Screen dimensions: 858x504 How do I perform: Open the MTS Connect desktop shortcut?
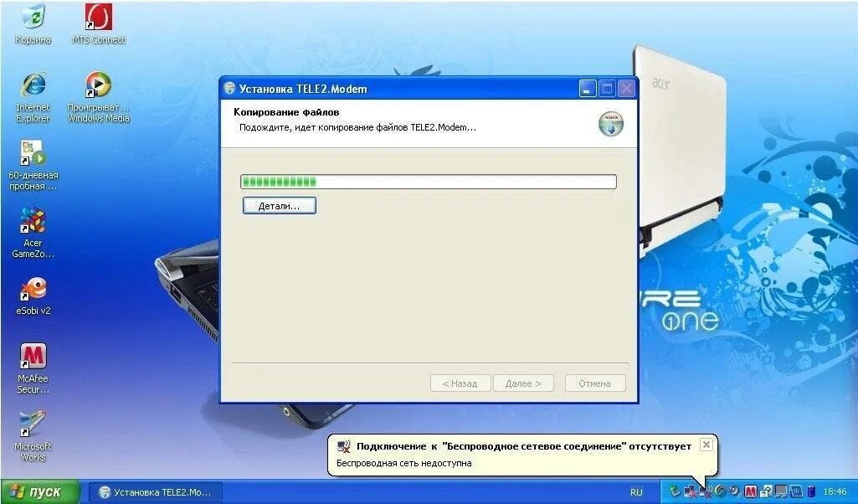tap(99, 24)
